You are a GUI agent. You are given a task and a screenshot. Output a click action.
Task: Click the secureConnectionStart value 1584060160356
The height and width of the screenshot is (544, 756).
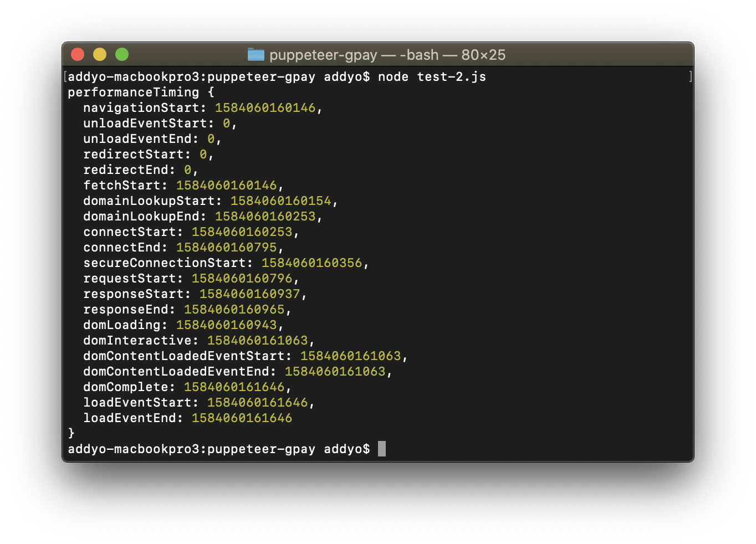(311, 263)
